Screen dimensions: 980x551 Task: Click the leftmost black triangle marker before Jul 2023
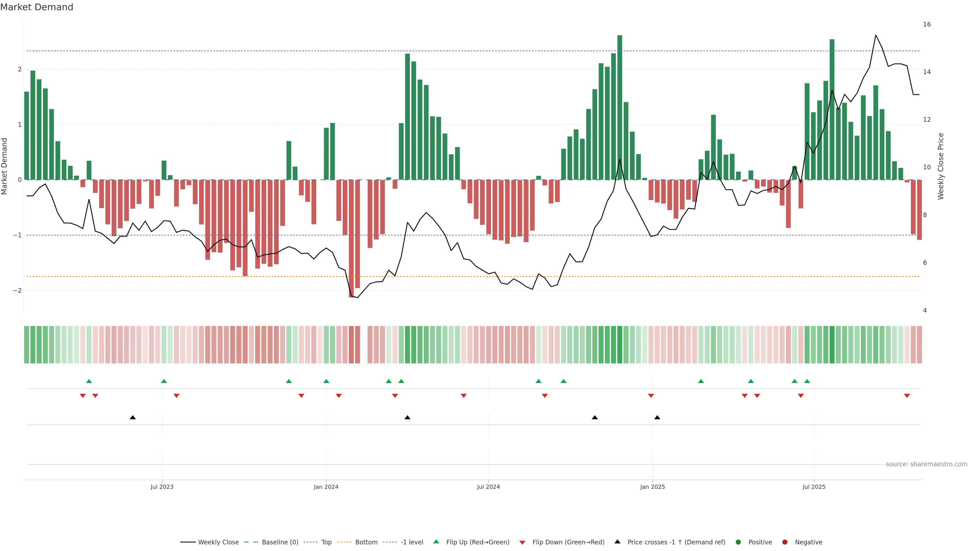132,418
